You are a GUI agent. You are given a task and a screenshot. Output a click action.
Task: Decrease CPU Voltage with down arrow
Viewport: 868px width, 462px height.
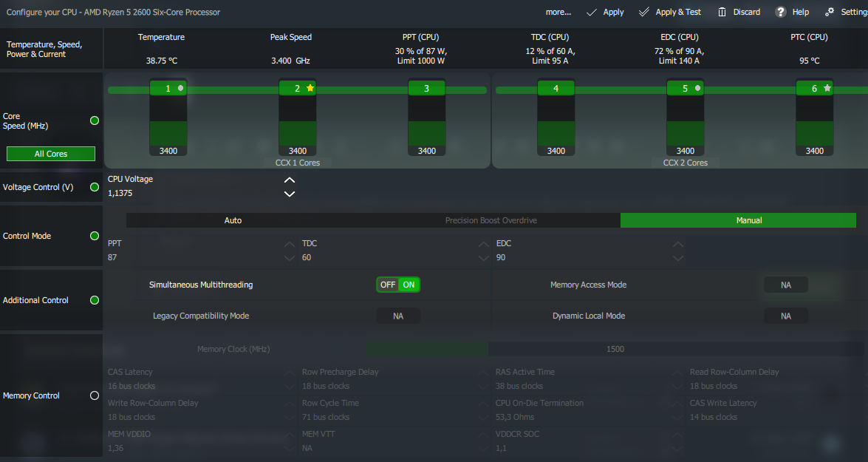click(290, 194)
